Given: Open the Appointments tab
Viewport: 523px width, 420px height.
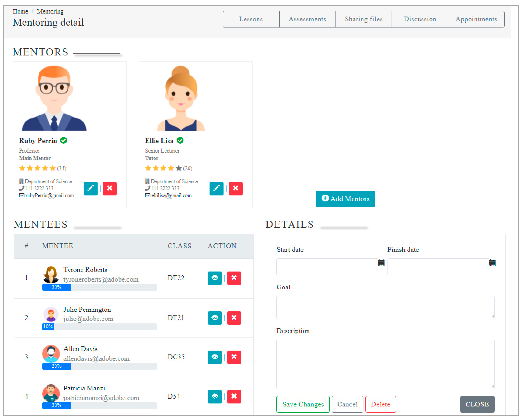Looking at the screenshot, I should coord(476,19).
